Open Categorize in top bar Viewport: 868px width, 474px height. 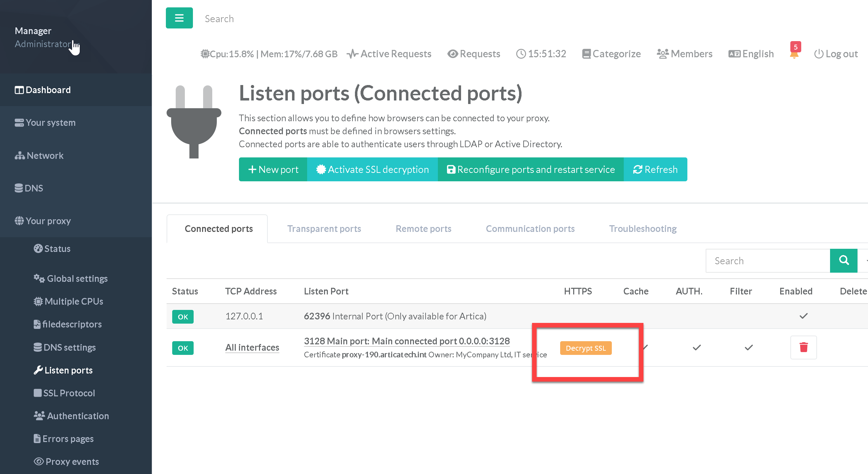[611, 54]
